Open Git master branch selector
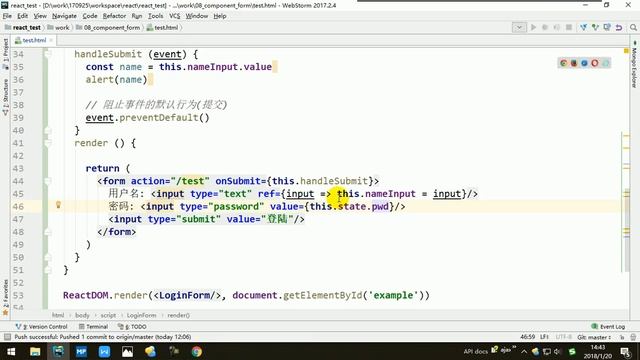Image resolution: width=640 pixels, height=360 pixels. tap(594, 337)
